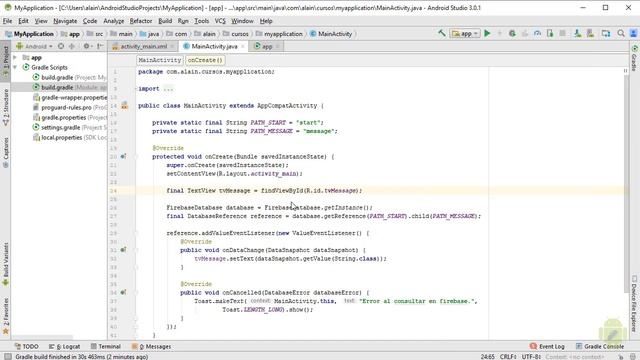Open Project panel settings gear icon
Viewport: 640px width, 360px height.
(87, 46)
